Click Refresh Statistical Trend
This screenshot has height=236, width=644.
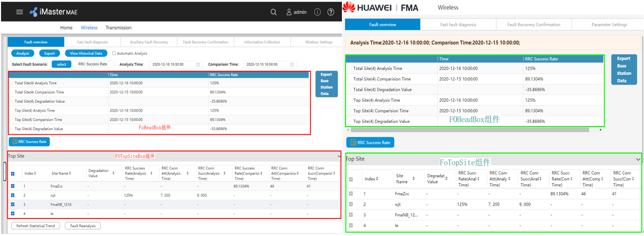click(x=36, y=226)
